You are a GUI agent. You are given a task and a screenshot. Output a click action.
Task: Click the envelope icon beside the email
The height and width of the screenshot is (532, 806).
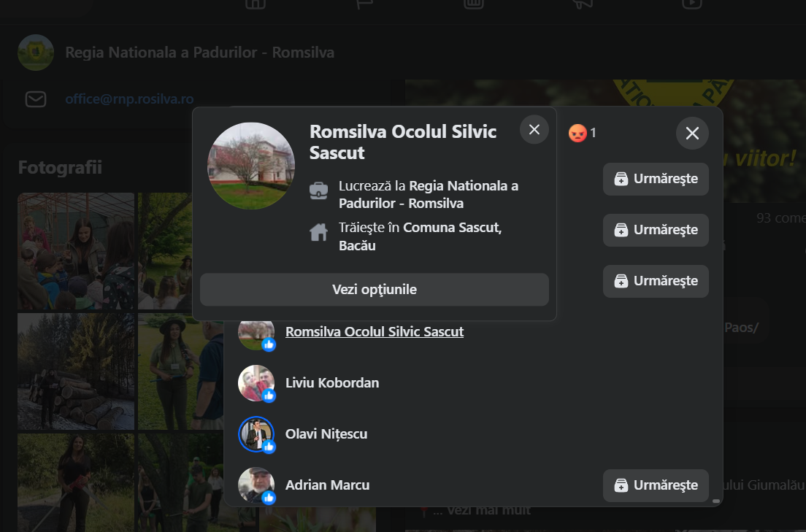tap(36, 99)
